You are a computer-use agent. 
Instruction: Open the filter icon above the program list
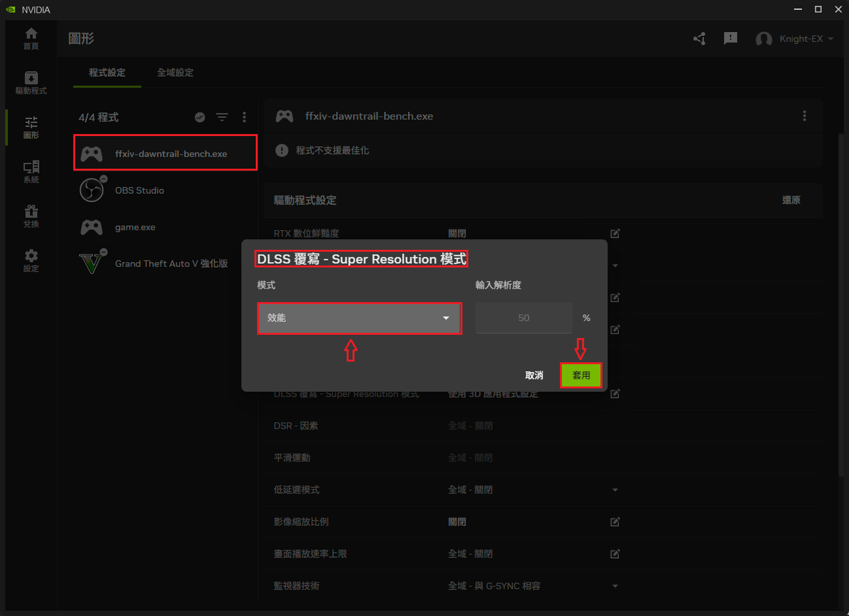222,117
